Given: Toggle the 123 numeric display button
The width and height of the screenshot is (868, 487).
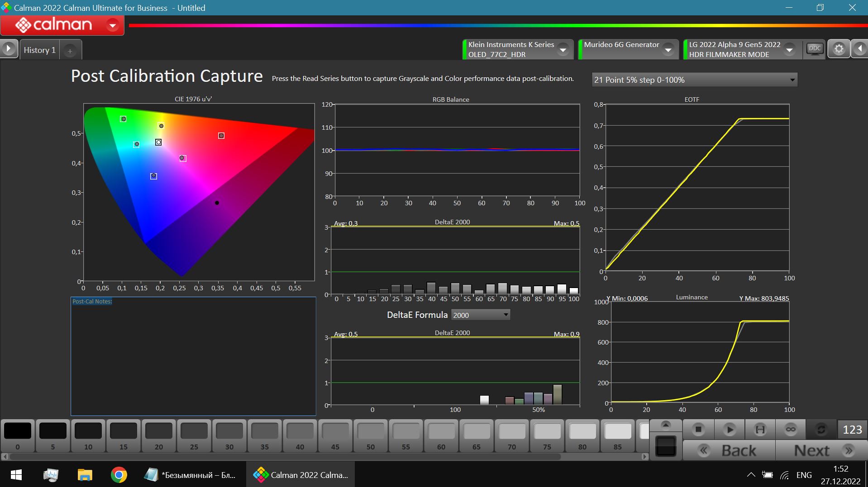Looking at the screenshot, I should tap(852, 430).
